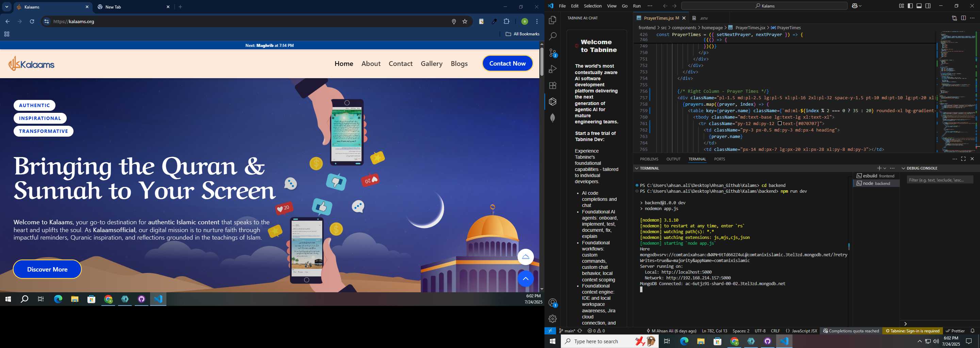This screenshot has width=980, height=348.
Task: Click Customize Layout icon in VS Code title bar
Action: click(x=901, y=6)
